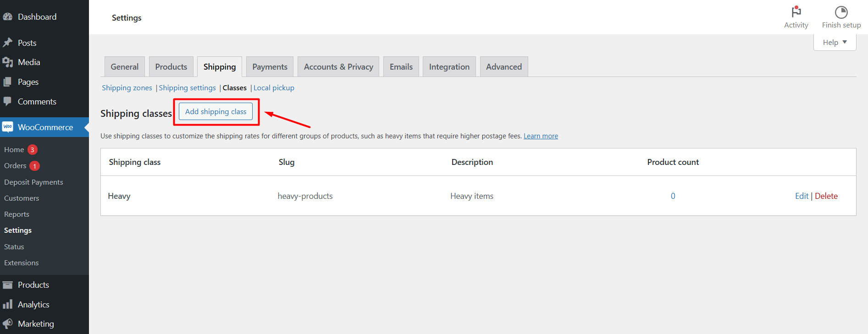Open Orders in WooCommerce submenu

[x=15, y=166]
